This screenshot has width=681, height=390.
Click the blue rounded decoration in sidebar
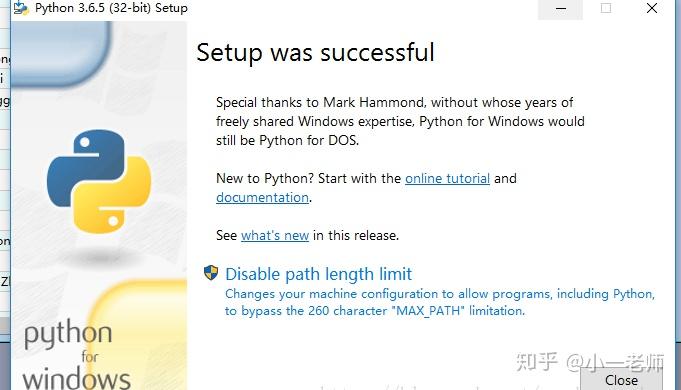pos(60,53)
